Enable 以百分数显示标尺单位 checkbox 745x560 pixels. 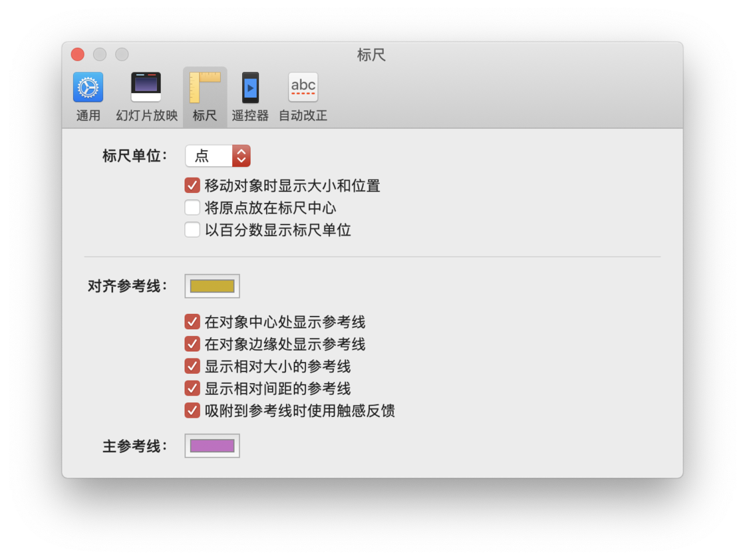pyautogui.click(x=192, y=230)
